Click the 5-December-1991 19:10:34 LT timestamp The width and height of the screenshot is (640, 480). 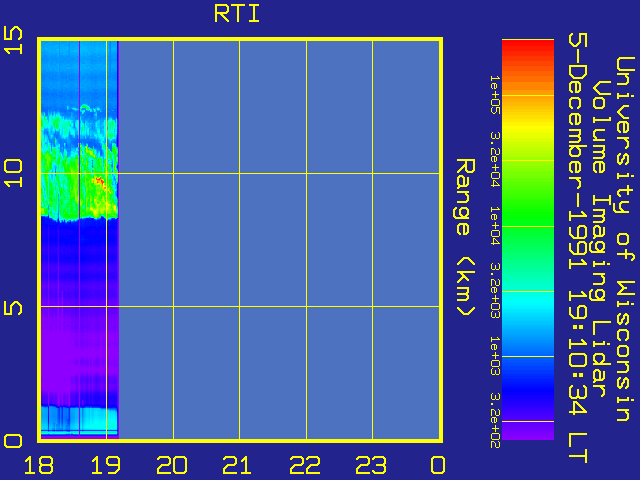coord(578,248)
